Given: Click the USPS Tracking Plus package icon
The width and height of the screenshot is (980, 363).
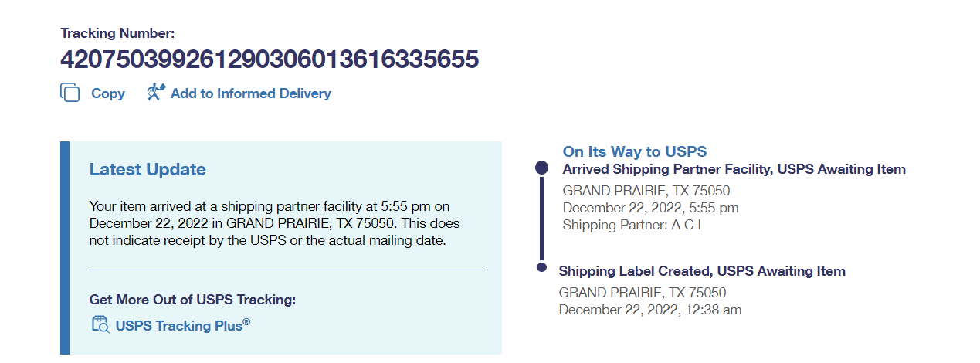Looking at the screenshot, I should click(x=100, y=325).
